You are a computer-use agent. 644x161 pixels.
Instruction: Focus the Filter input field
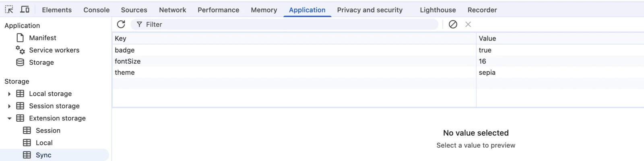pos(285,24)
